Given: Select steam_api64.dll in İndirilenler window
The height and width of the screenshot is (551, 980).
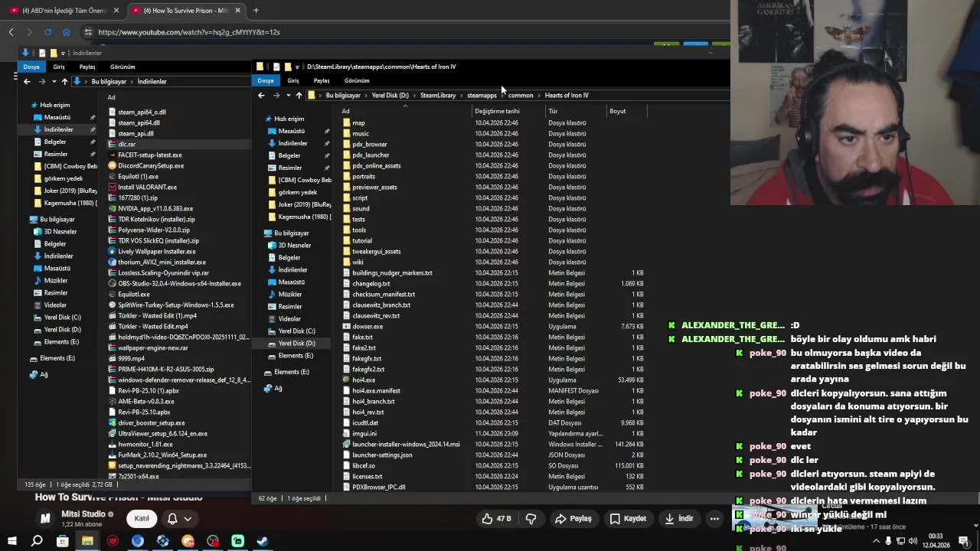Looking at the screenshot, I should tap(139, 122).
